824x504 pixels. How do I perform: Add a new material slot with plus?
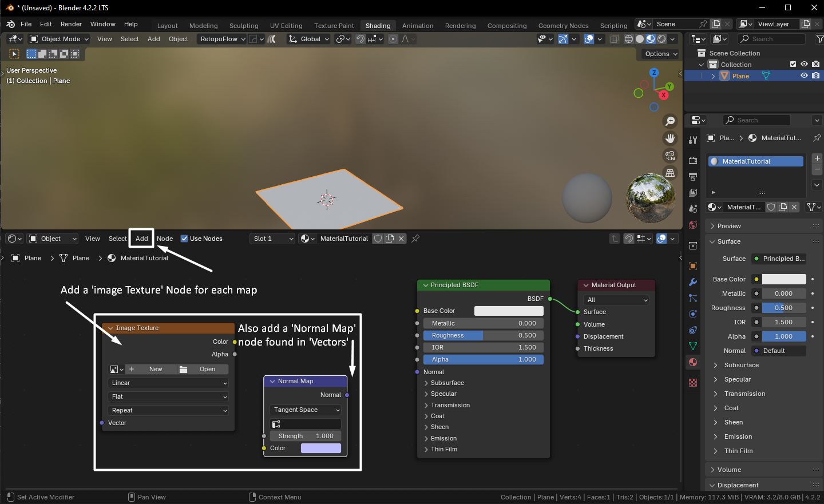(817, 158)
